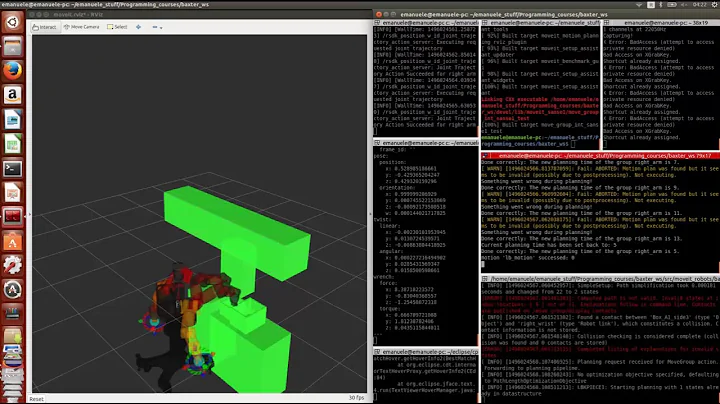This screenshot has height=404, width=720.
Task: Open the small dropdown arrow beside minus icon
Action: pos(161,28)
